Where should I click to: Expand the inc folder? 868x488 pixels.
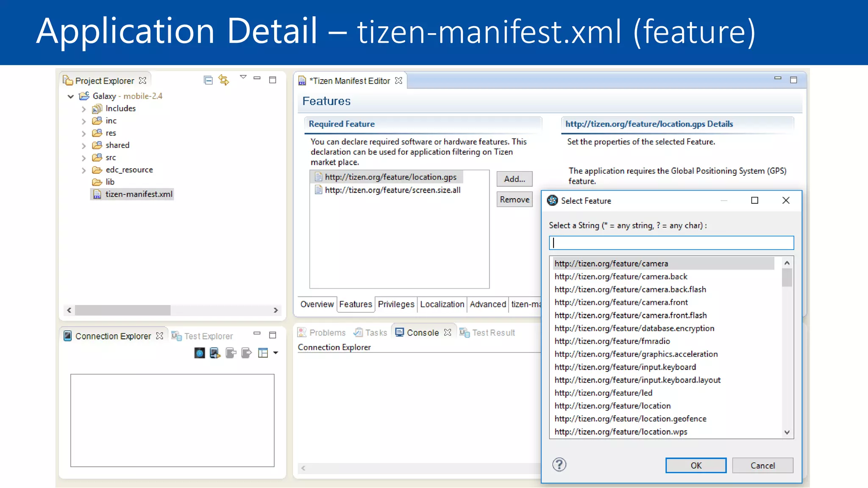pyautogui.click(x=84, y=121)
